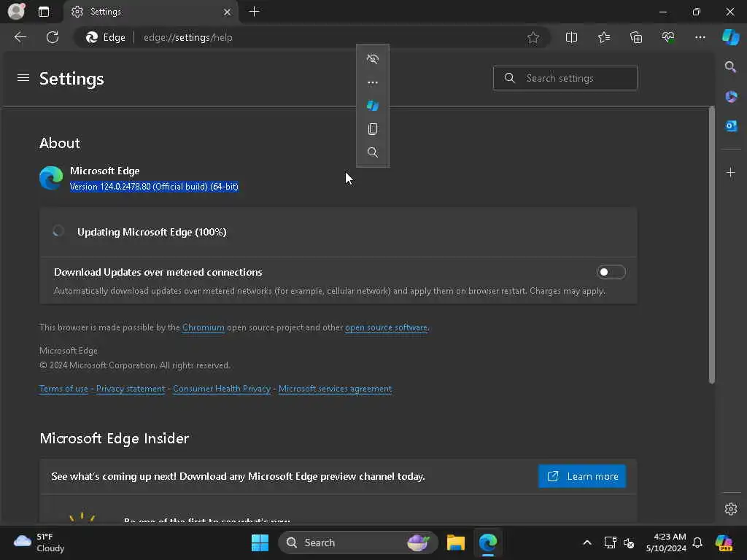The image size is (747, 560).
Task: Open Copilot preview in taskbar
Action: 724,542
